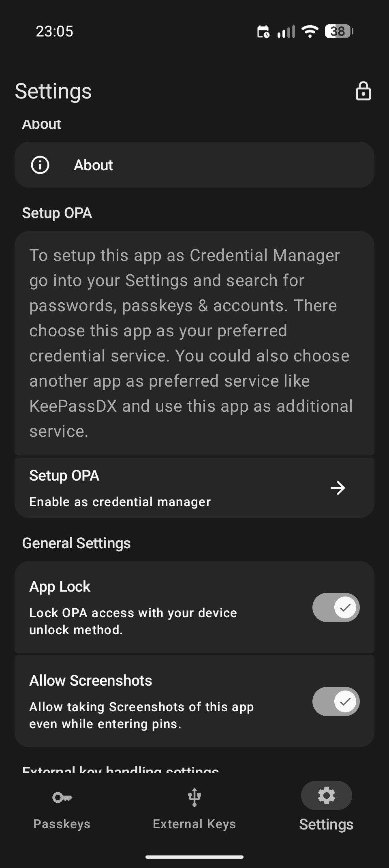Tap the lock icon in header
The image size is (389, 868).
coord(363,91)
